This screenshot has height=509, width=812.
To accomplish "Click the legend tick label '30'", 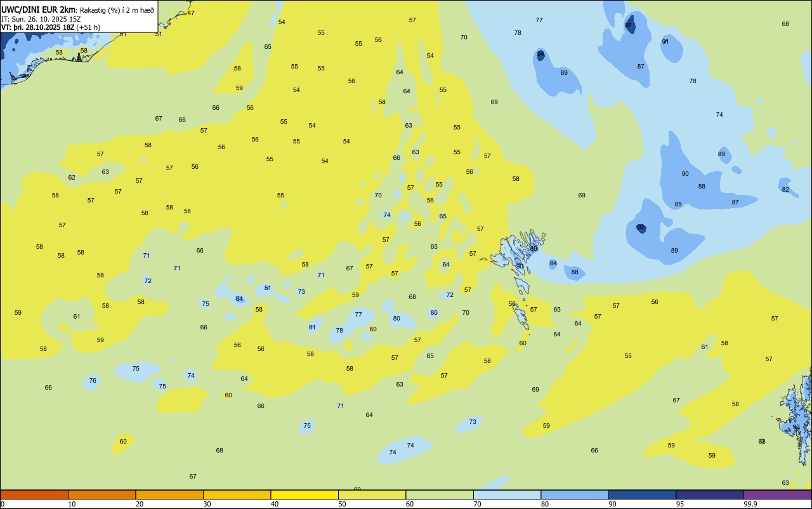I will 207,504.
